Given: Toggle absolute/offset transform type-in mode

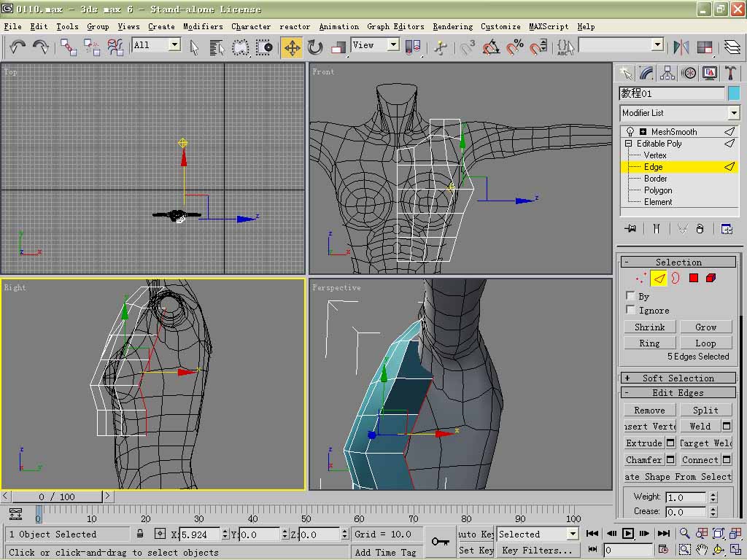Looking at the screenshot, I should coord(160,534).
